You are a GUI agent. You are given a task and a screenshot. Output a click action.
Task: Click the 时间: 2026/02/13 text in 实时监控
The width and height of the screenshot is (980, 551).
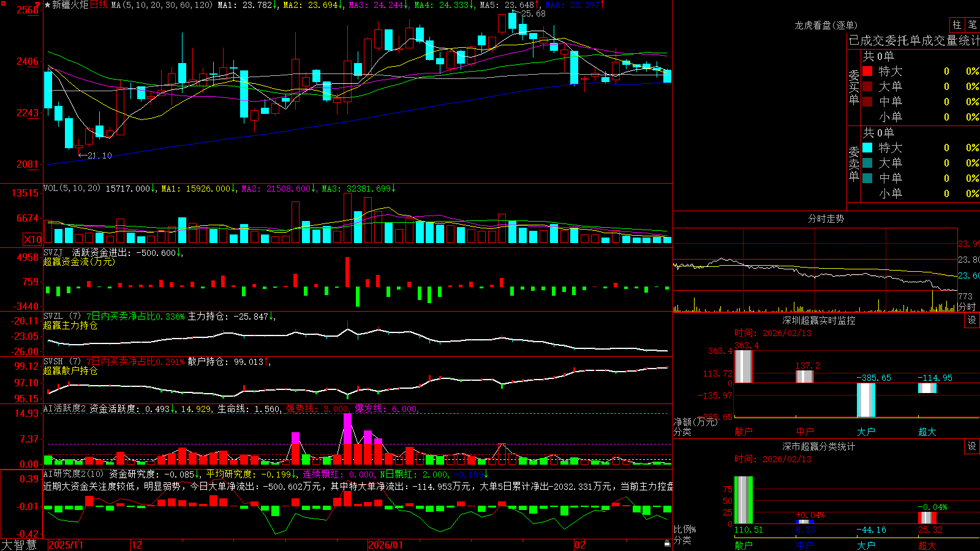coord(772,333)
